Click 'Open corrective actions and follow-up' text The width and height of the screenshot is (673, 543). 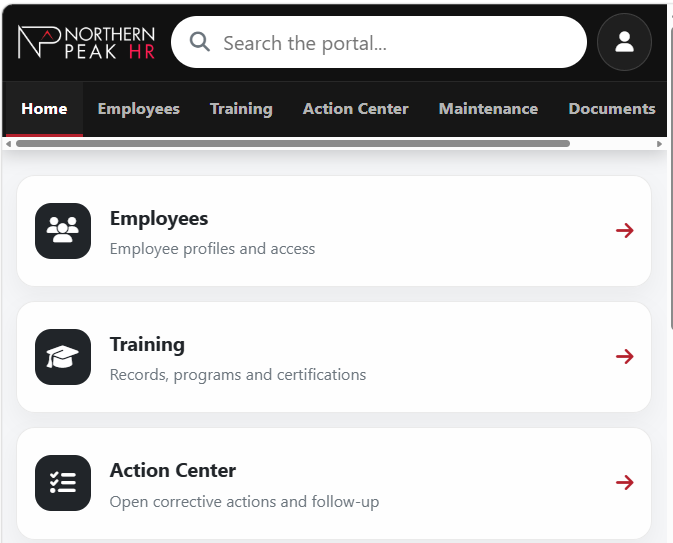[x=244, y=501]
